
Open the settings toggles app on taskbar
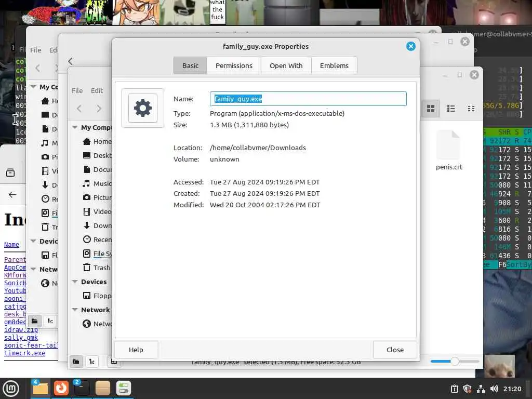tap(124, 389)
